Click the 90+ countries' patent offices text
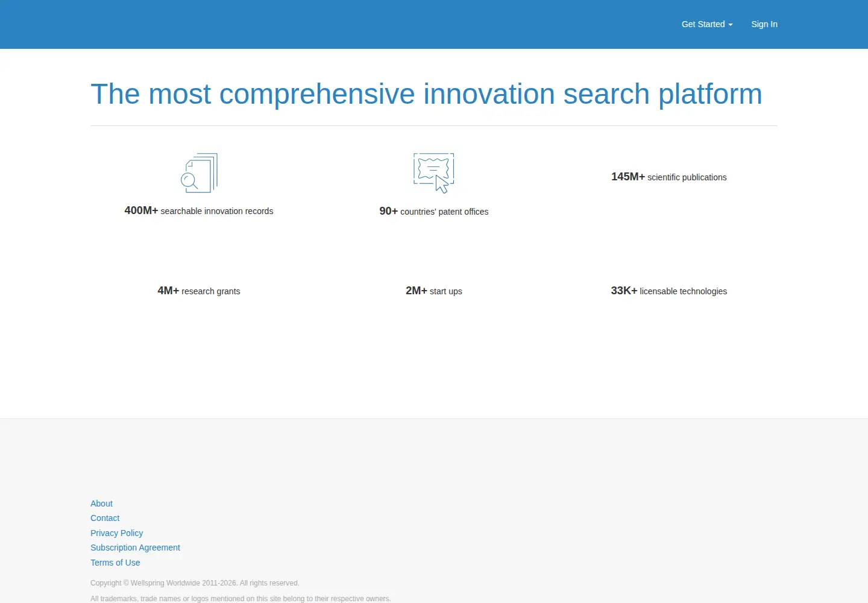Viewport: 868px width, 603px height. coord(434,211)
